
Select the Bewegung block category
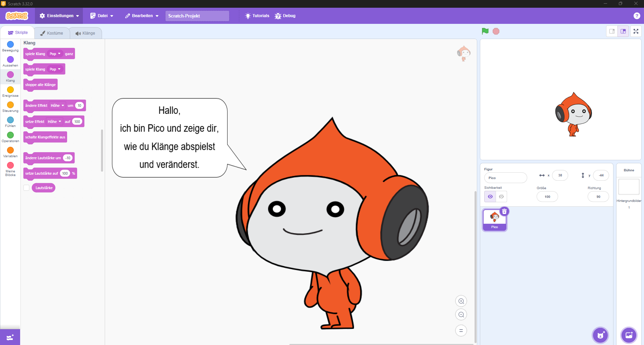pos(10,46)
